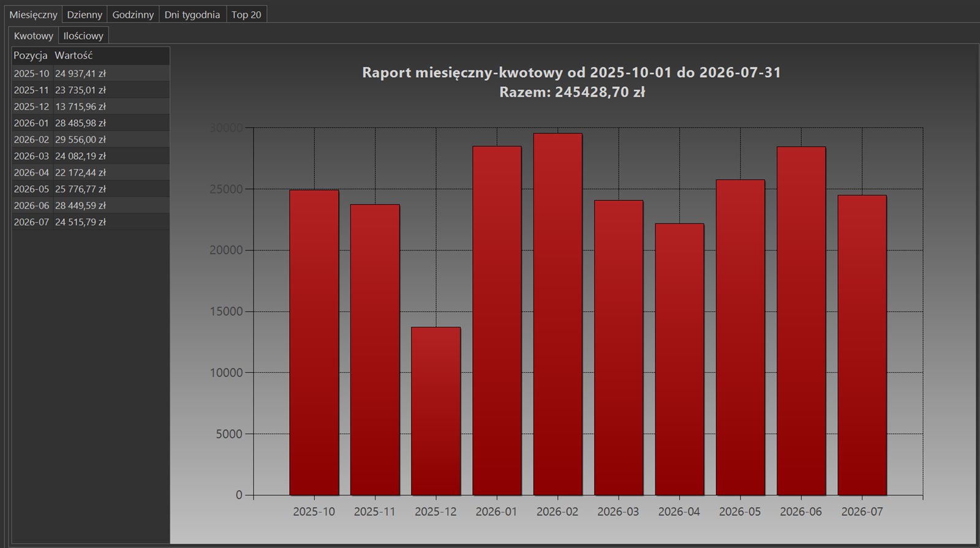Click the 0 y-axis label
Viewport: 980px width, 548px height.
(x=239, y=495)
